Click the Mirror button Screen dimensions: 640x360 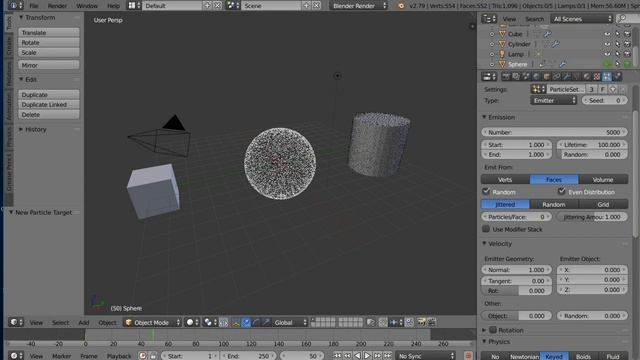coord(49,65)
